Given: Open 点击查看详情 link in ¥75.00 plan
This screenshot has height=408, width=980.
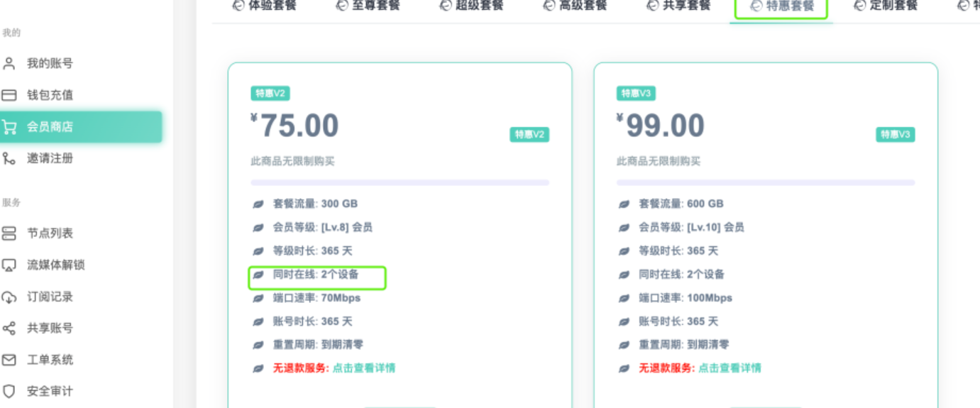Looking at the screenshot, I should point(364,368).
